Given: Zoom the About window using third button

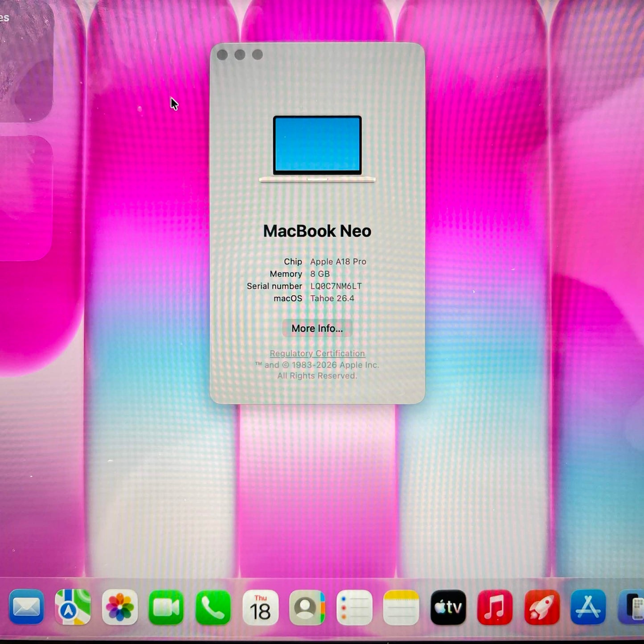Looking at the screenshot, I should tap(258, 55).
